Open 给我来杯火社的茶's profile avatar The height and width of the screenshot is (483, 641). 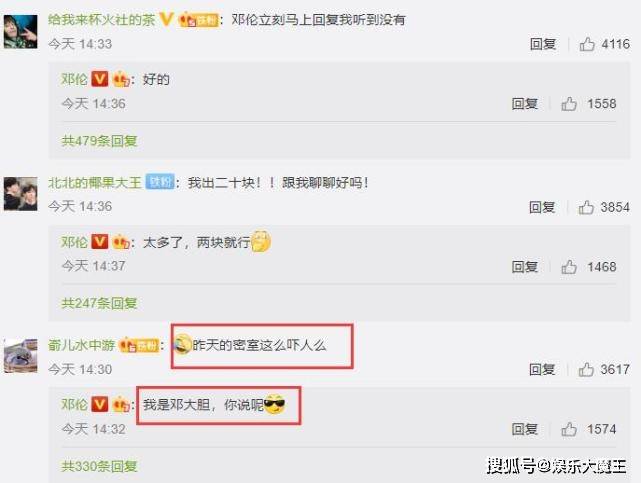click(x=20, y=32)
